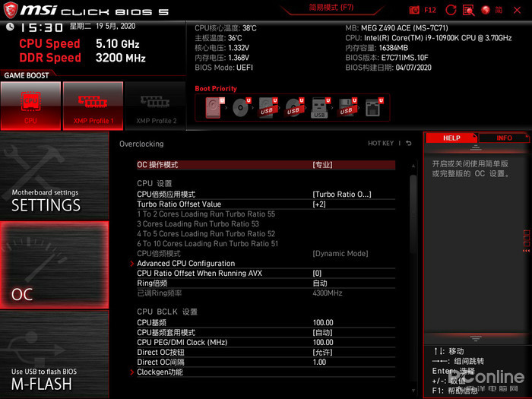Click the MSI dragon shield logo
Viewport: 532px width, 399px height.
click(x=10, y=10)
